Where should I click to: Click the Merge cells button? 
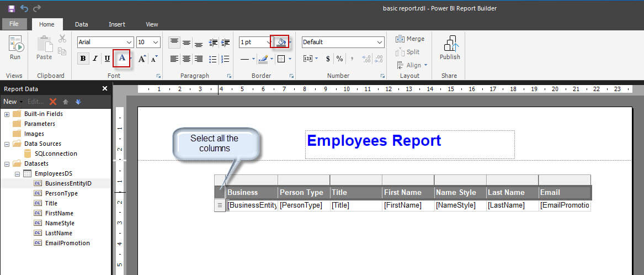coord(410,39)
